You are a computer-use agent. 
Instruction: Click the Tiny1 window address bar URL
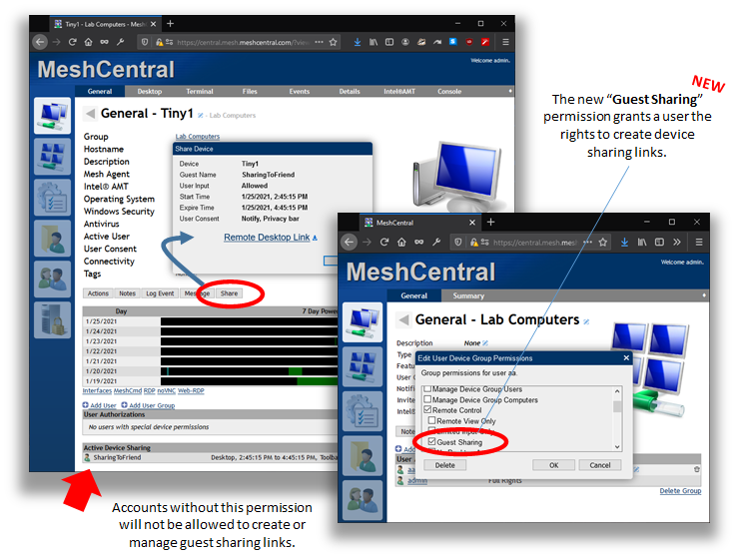(x=243, y=42)
